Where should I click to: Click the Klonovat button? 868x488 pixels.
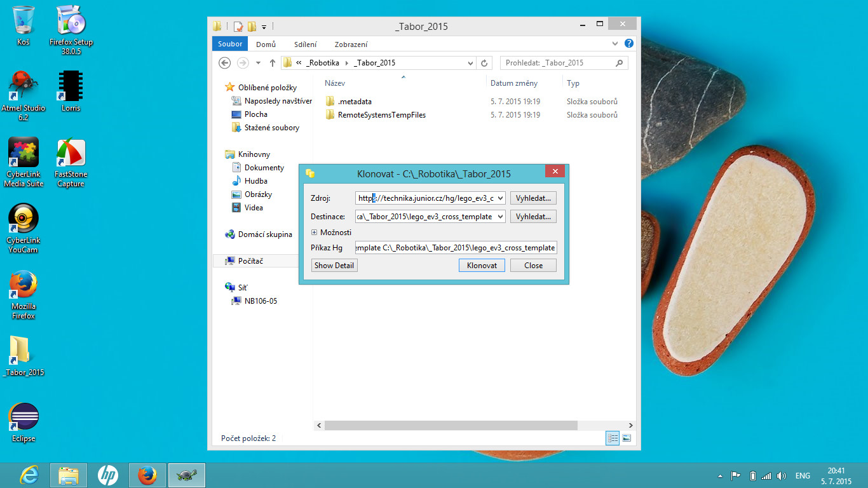(x=482, y=266)
